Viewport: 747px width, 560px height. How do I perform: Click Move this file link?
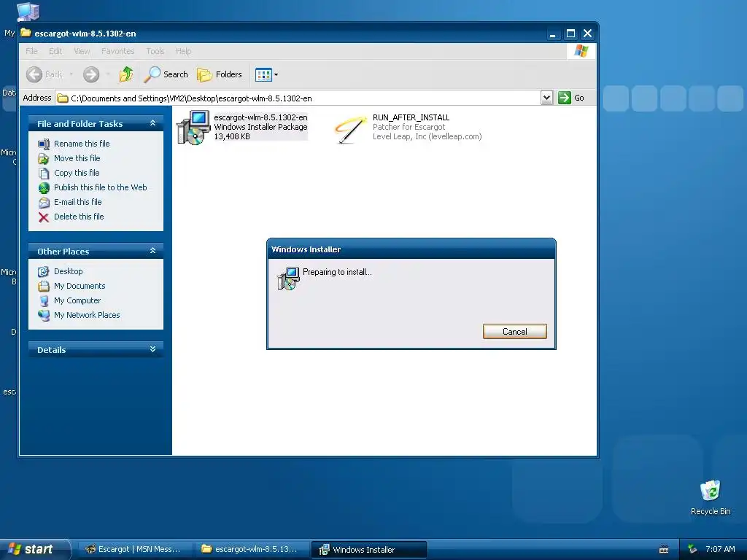[x=77, y=158]
